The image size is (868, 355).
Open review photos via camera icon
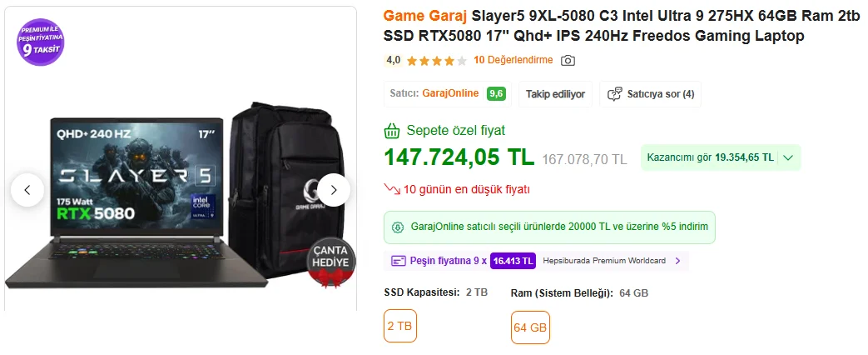coord(568,61)
